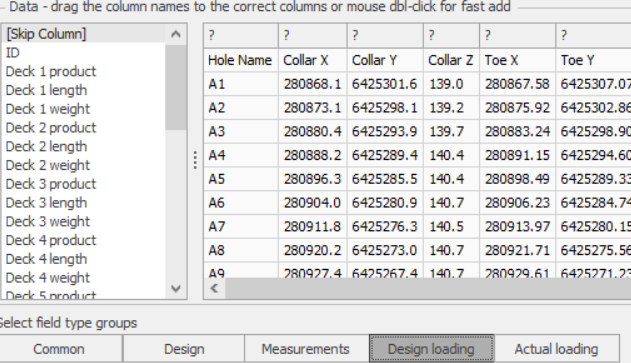The width and height of the screenshot is (631, 363).
Task: Select Deck 4 length field
Action: point(84,259)
